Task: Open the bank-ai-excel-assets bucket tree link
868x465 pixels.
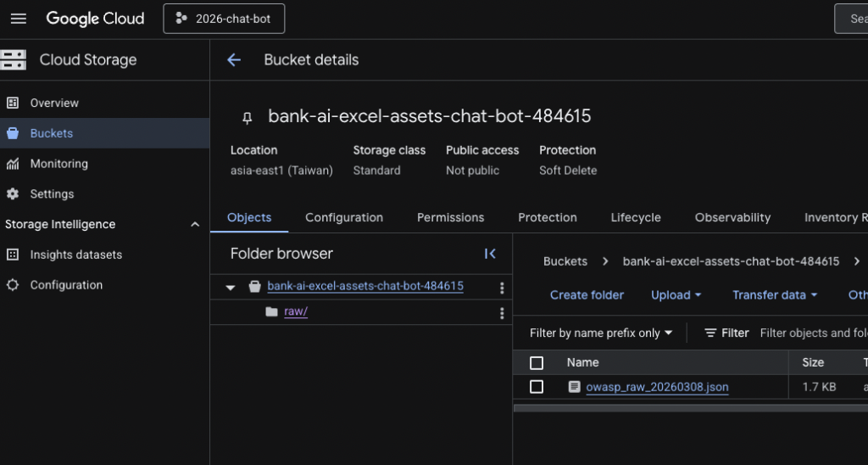Action: pyautogui.click(x=365, y=286)
